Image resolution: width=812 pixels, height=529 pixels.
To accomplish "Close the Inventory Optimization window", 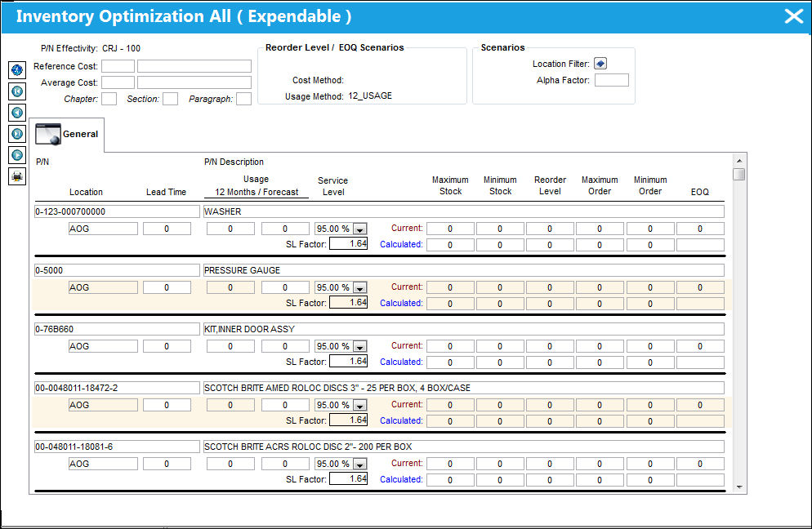I will (794, 16).
